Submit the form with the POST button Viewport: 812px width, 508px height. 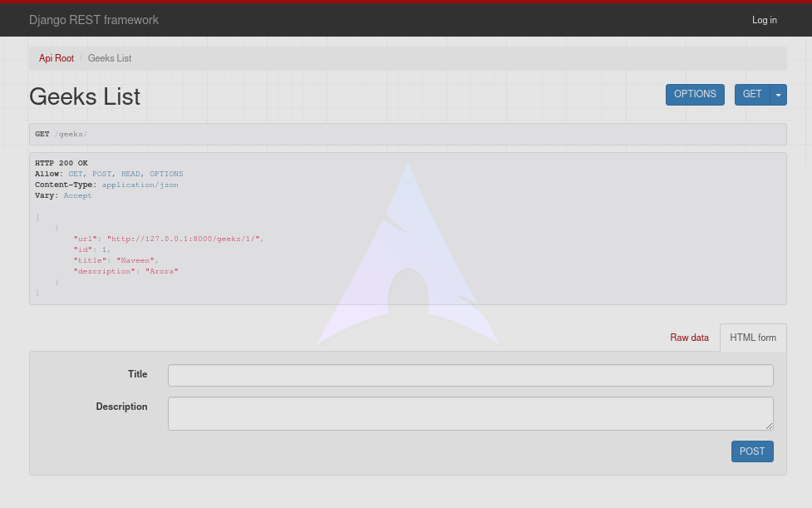pyautogui.click(x=751, y=451)
